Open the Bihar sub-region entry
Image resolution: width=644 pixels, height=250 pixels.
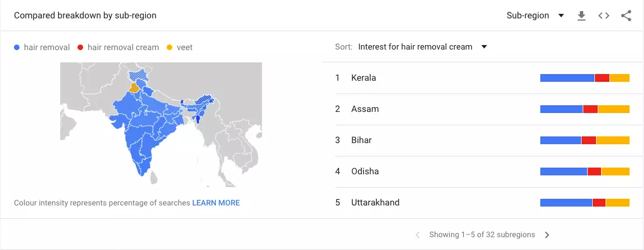point(361,140)
